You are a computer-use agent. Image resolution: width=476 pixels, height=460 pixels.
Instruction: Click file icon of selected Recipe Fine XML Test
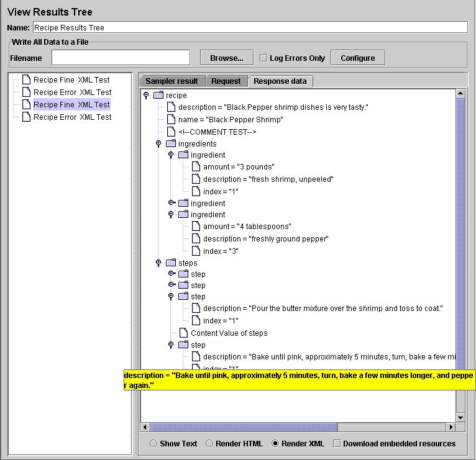26,104
